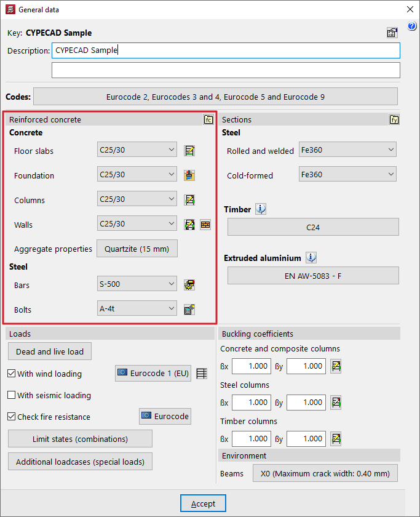Click Eurocode 1 (EU) wind code button

[x=153, y=373]
